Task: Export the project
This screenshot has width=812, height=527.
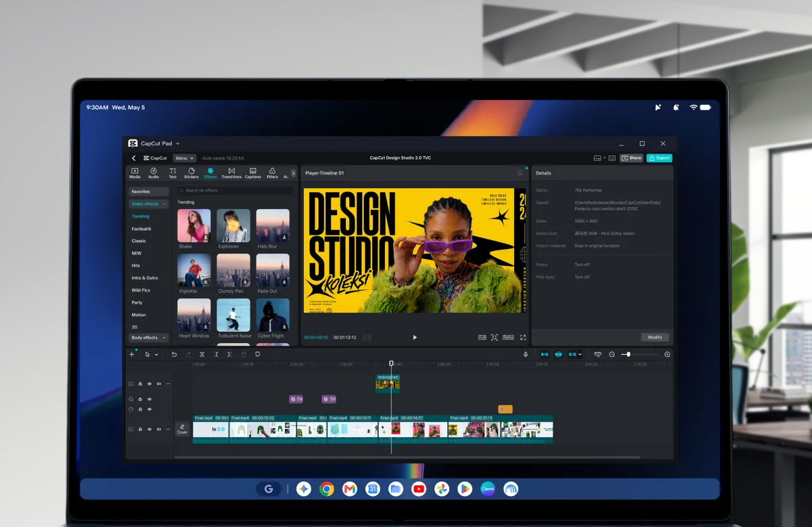Action: coord(659,158)
